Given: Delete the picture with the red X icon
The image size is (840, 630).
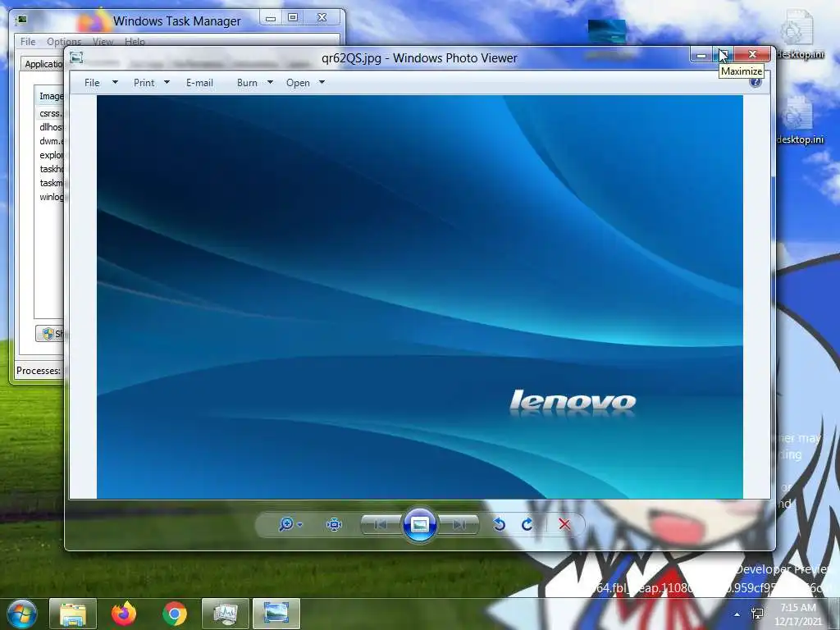Looking at the screenshot, I should point(564,524).
